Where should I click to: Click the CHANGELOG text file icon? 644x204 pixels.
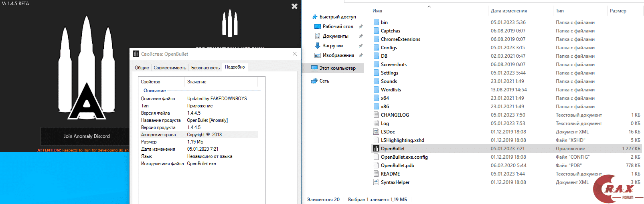click(376, 115)
